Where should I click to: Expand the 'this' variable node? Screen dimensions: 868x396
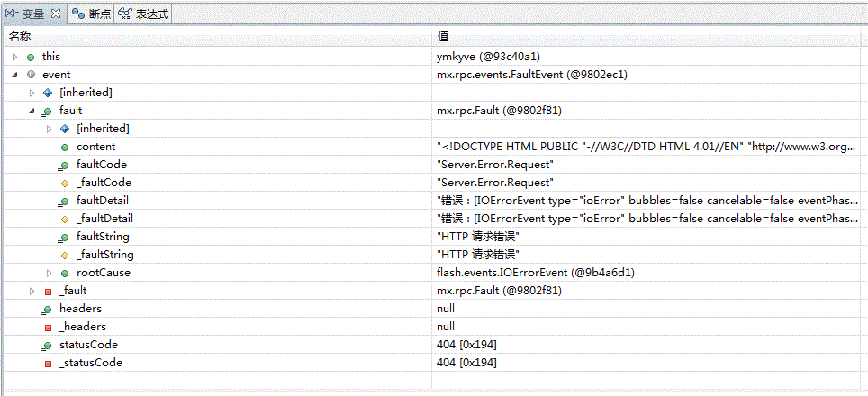point(15,57)
